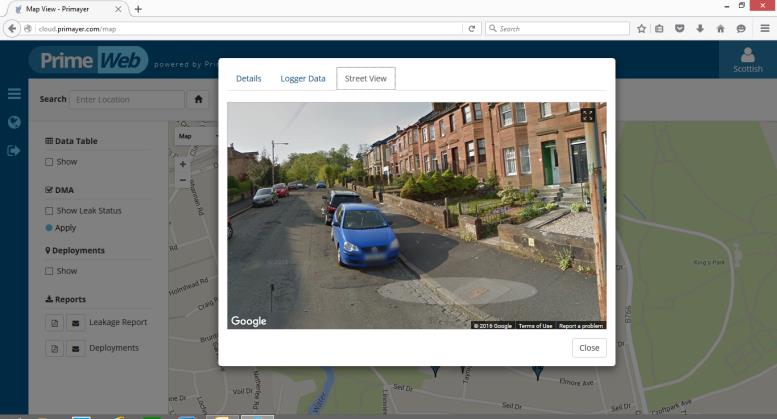Open Deployments report document icon

[55, 349]
